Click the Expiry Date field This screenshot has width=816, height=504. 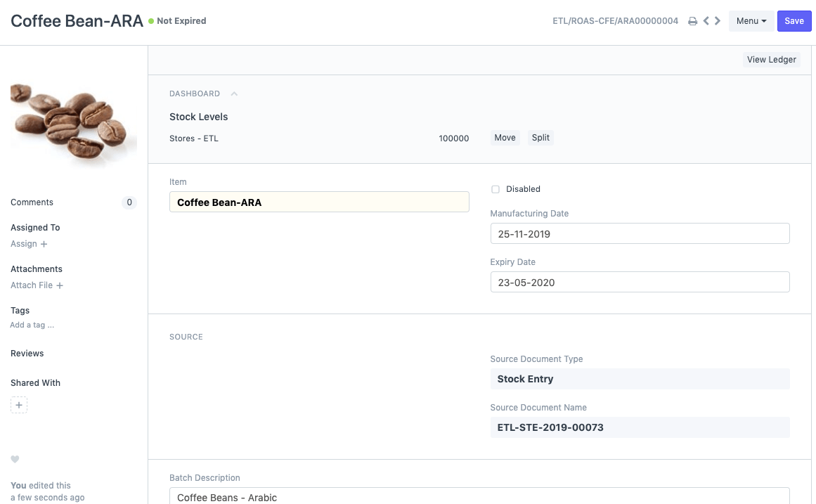640,283
